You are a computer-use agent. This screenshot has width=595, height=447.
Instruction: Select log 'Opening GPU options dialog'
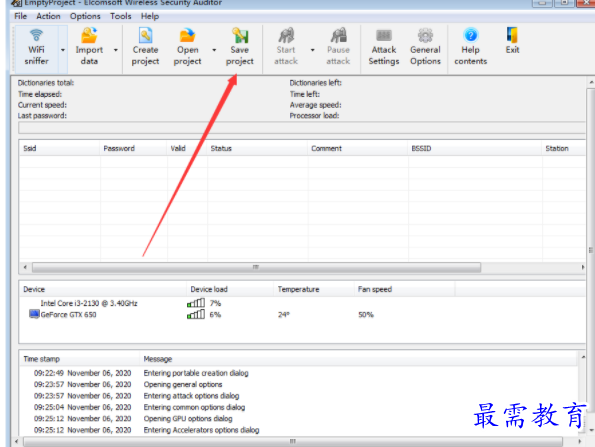click(188, 419)
